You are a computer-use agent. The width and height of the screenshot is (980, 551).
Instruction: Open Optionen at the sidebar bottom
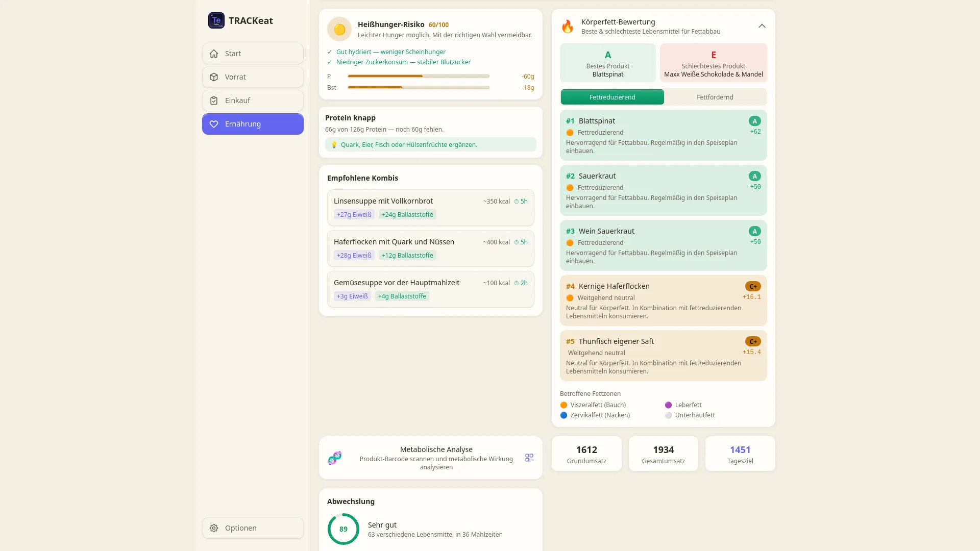tap(253, 528)
